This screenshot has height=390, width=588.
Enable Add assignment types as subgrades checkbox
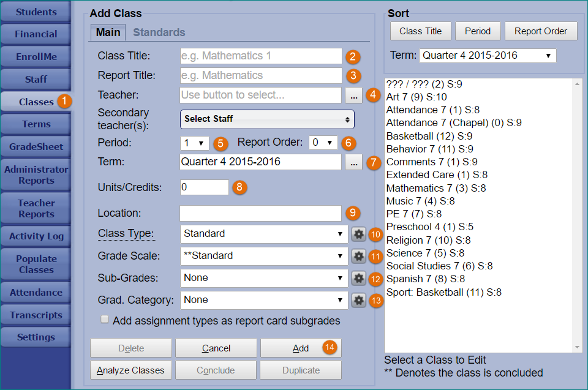[x=105, y=320]
